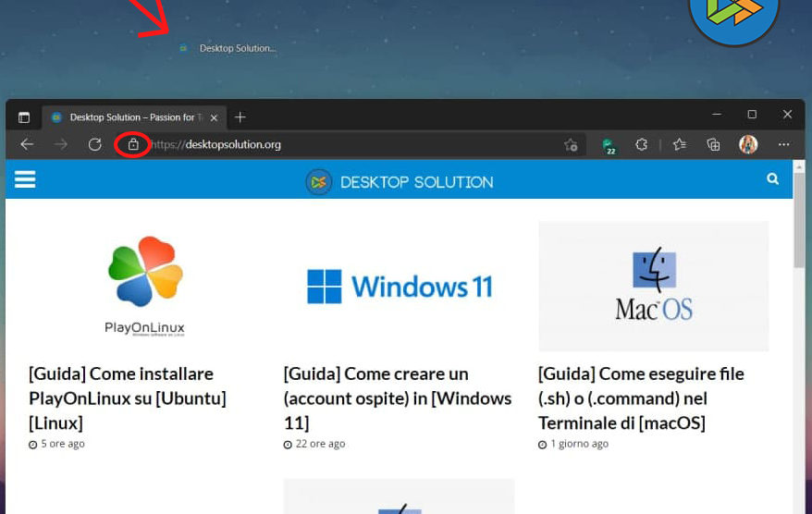Image resolution: width=812 pixels, height=514 pixels.
Task: Open the account ospite Windows 11 guide
Action: (x=398, y=398)
